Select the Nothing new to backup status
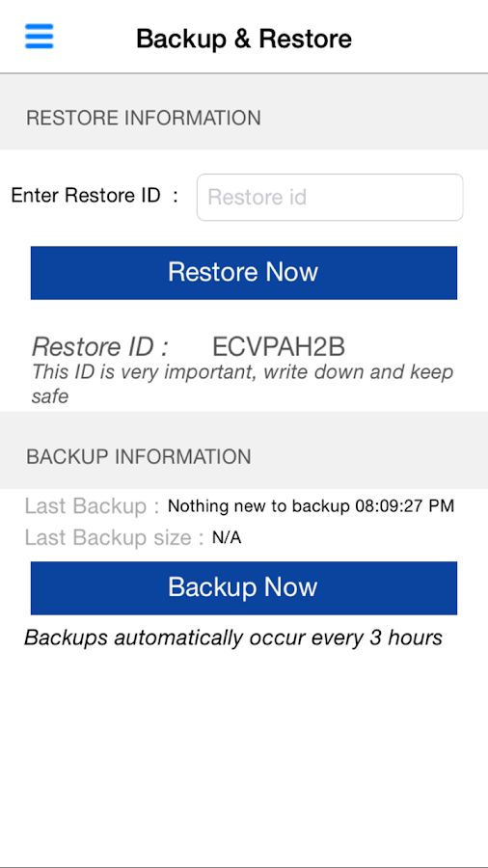 (258, 506)
